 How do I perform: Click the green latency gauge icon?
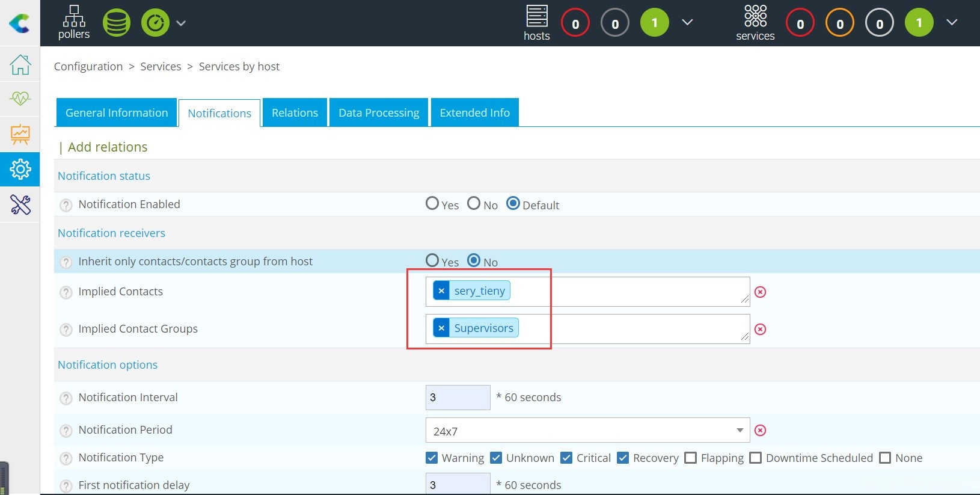pyautogui.click(x=155, y=23)
